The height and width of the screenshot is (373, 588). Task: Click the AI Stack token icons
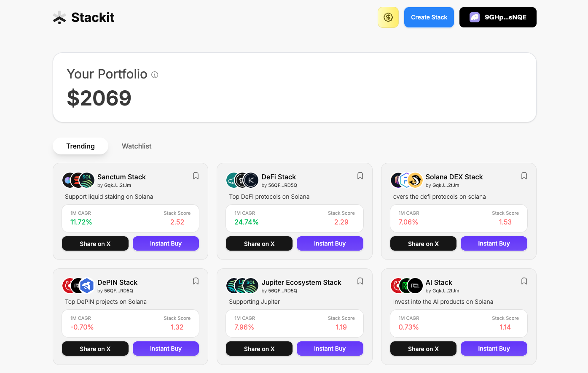coord(407,286)
